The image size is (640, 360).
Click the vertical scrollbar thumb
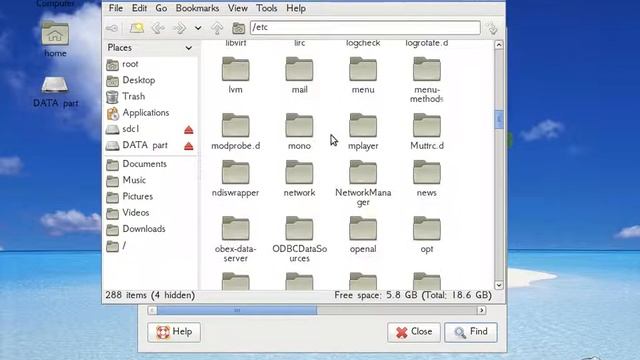[499, 120]
